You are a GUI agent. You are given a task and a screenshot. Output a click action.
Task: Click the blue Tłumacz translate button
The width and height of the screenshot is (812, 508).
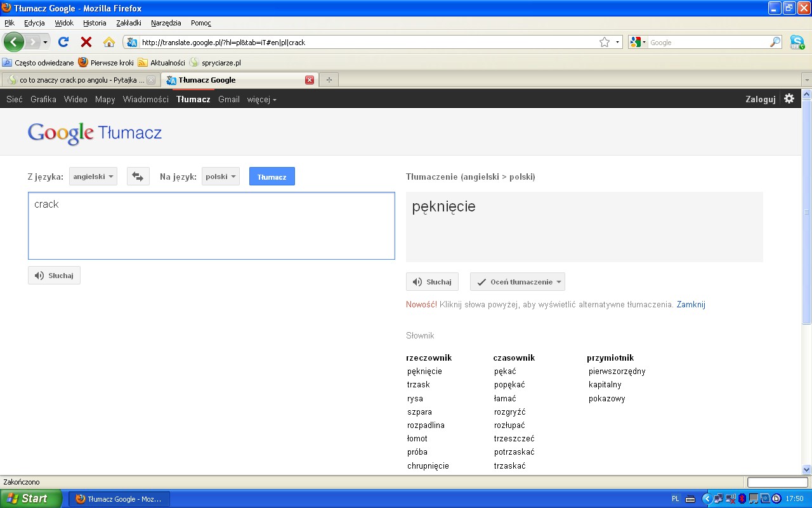(x=272, y=177)
